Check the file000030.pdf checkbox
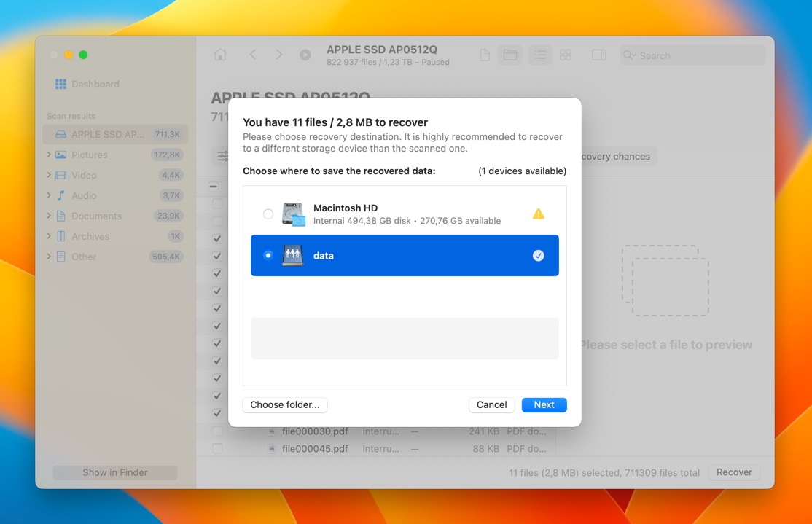This screenshot has height=524, width=812. pyautogui.click(x=217, y=431)
